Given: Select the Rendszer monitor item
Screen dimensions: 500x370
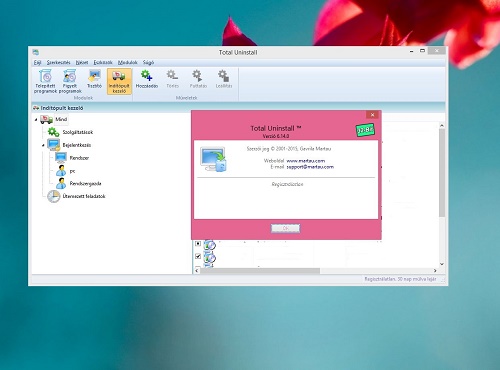Looking at the screenshot, I should tap(72, 158).
